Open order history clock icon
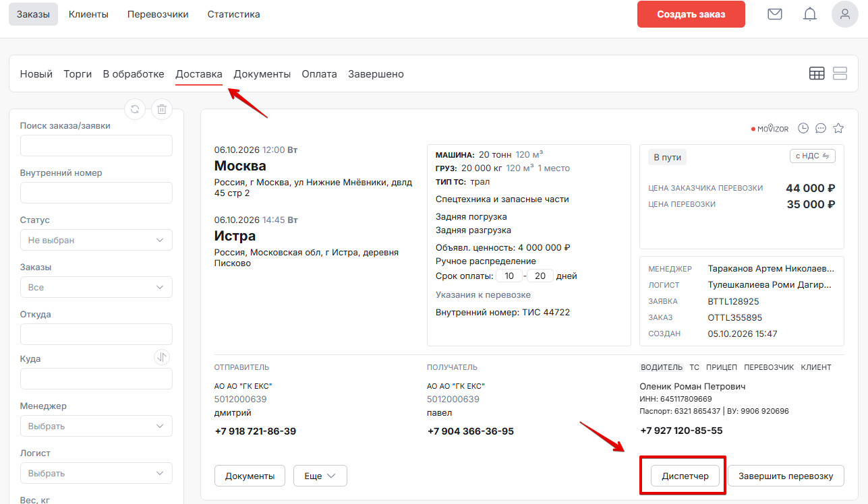The image size is (868, 504). click(803, 128)
